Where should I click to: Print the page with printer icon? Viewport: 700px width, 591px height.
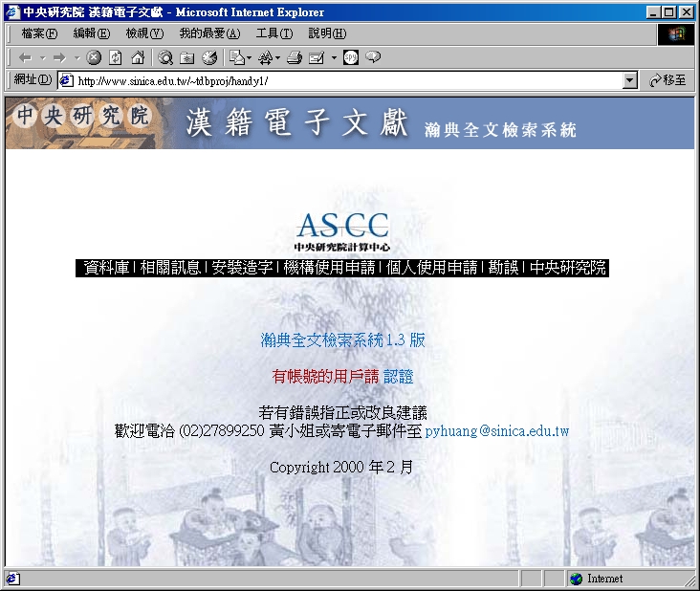[295, 57]
